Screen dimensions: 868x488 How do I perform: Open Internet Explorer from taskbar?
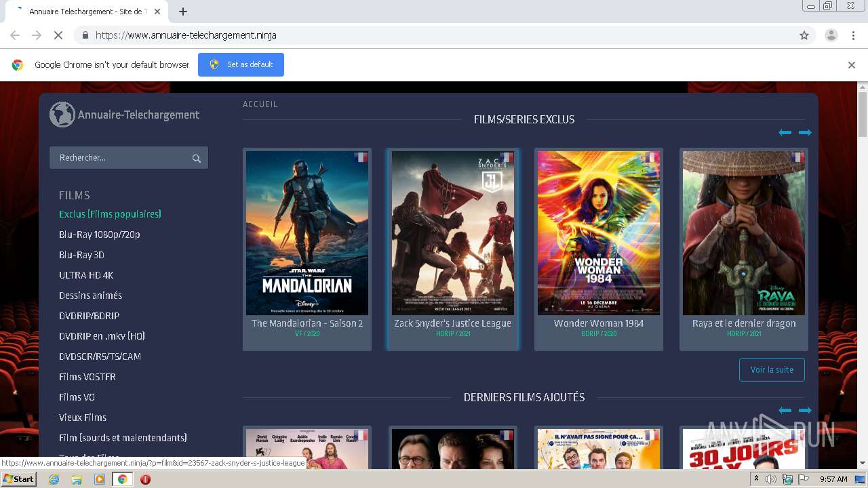tap(54, 479)
